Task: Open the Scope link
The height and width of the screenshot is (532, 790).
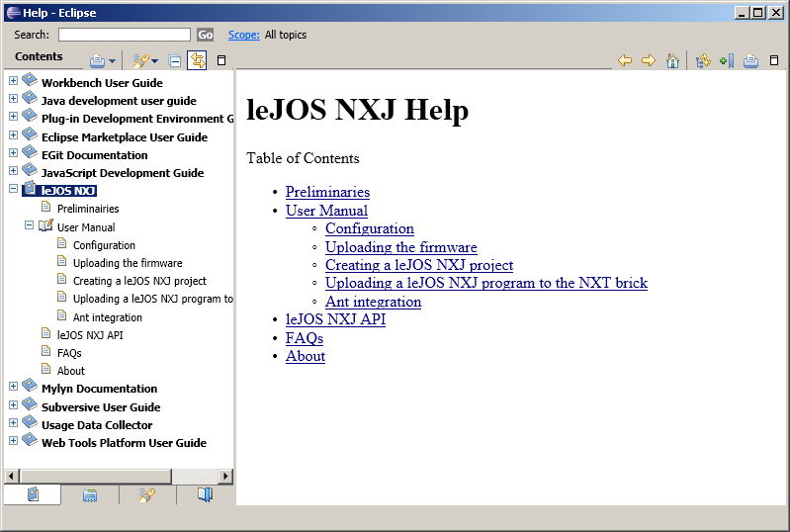Action: [x=244, y=35]
